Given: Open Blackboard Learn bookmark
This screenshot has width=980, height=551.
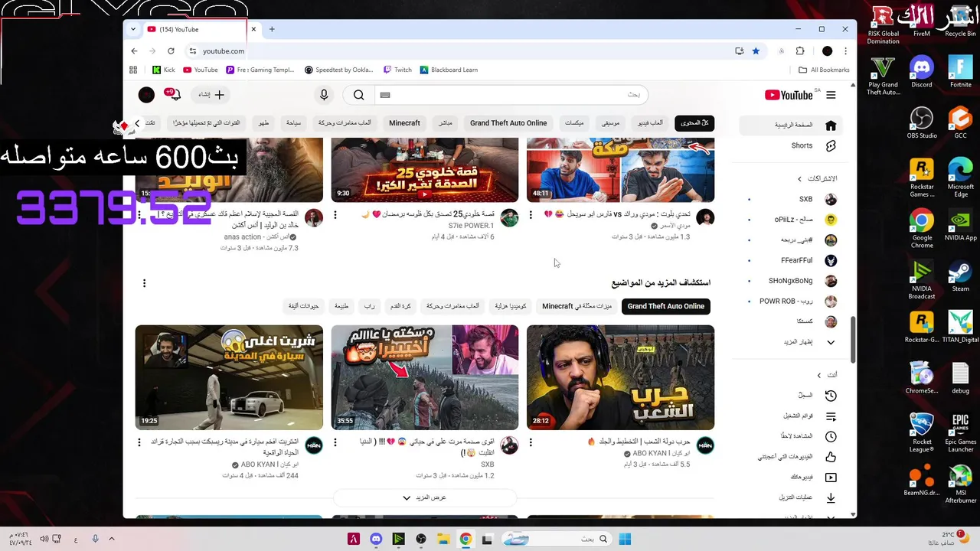Looking at the screenshot, I should tap(449, 70).
